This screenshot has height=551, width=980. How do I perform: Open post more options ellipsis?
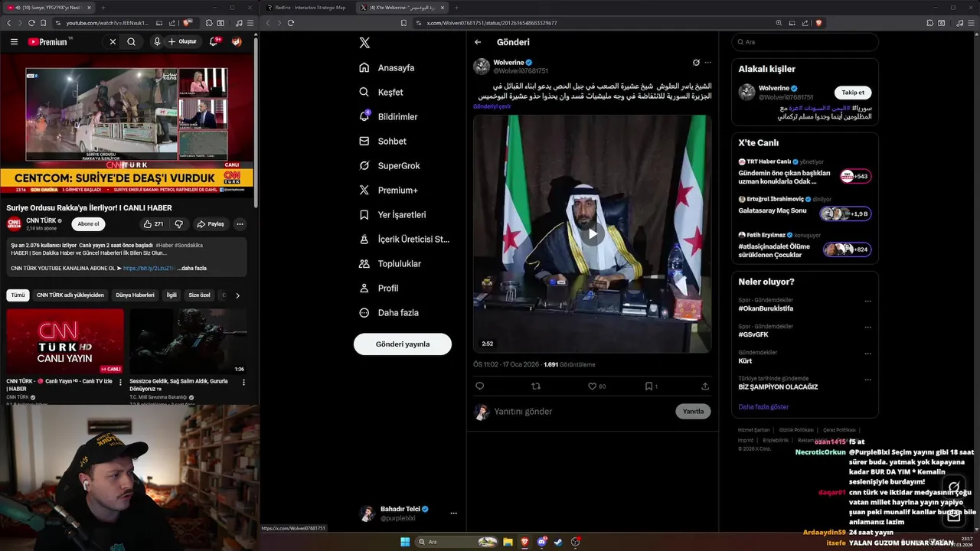[x=707, y=62]
